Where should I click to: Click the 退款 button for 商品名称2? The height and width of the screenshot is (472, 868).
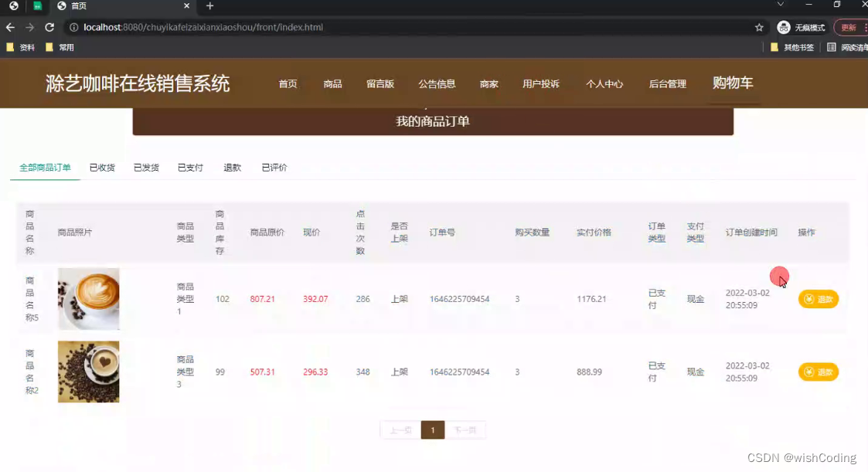(818, 372)
